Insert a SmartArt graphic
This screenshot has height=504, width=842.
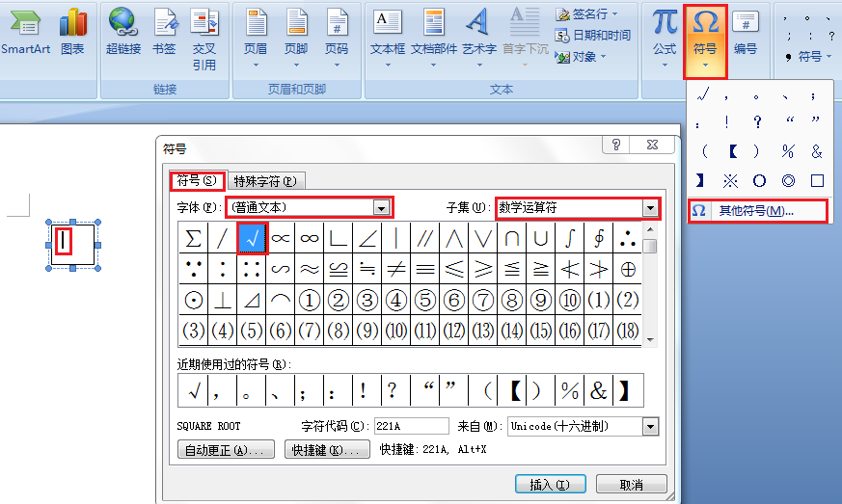(x=25, y=34)
